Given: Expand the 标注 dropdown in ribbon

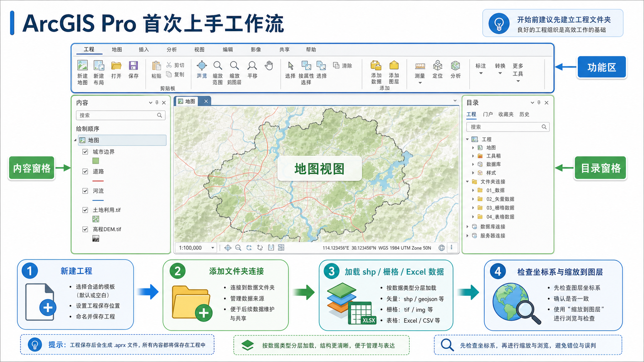Looking at the screenshot, I should pos(481,73).
